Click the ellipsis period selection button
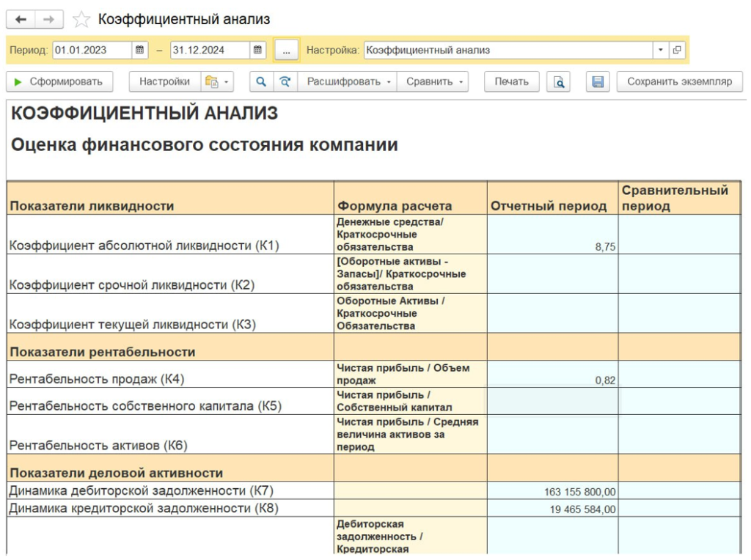 pyautogui.click(x=286, y=50)
